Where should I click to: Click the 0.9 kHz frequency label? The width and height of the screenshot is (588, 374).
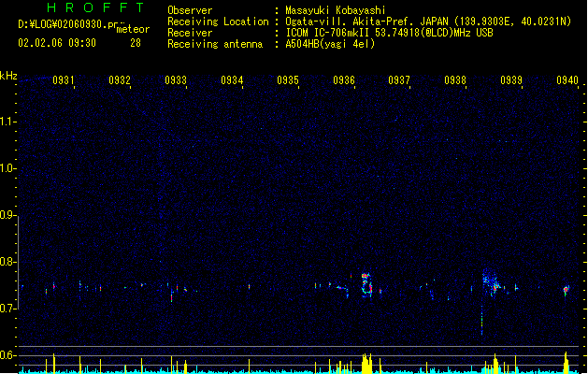click(x=7, y=215)
